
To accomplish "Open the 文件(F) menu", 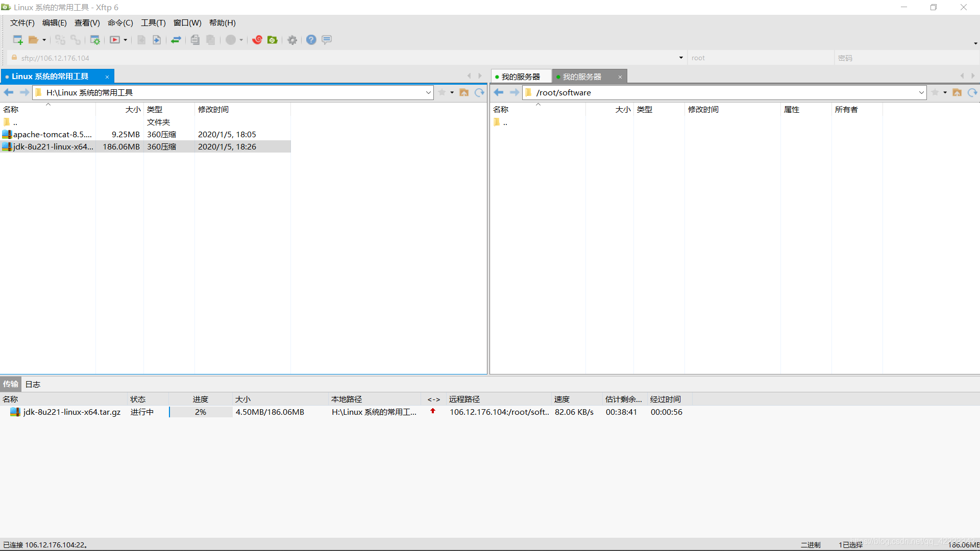I will point(22,23).
